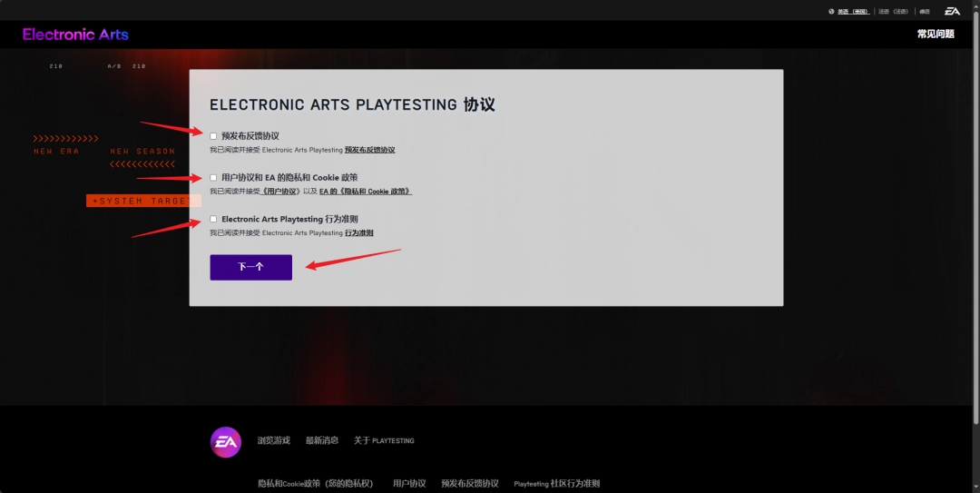Tick the 用户协议和 EA 隐私 Cookie 政策 checkbox

[x=214, y=178]
